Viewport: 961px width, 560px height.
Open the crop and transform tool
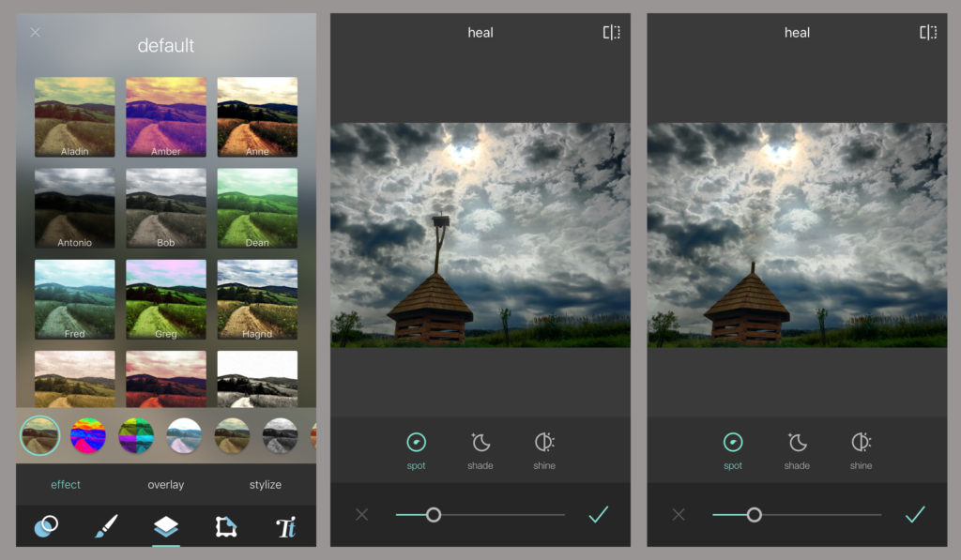(226, 527)
